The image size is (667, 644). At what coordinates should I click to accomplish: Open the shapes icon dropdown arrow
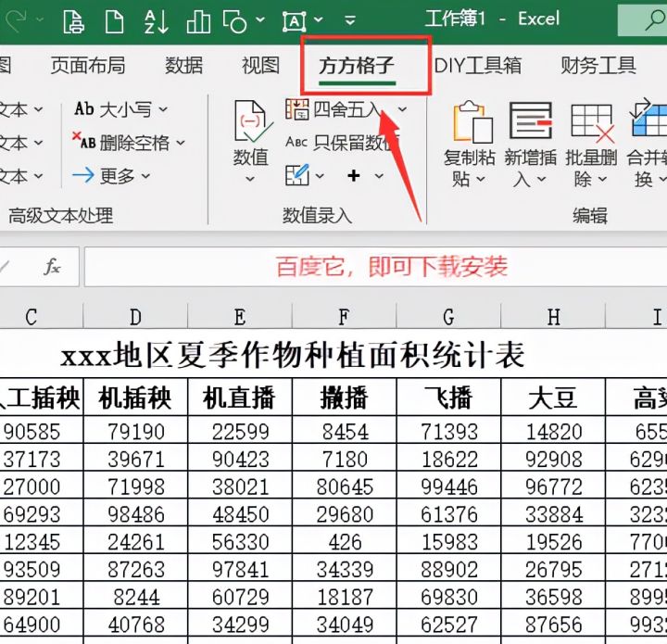pos(260,19)
